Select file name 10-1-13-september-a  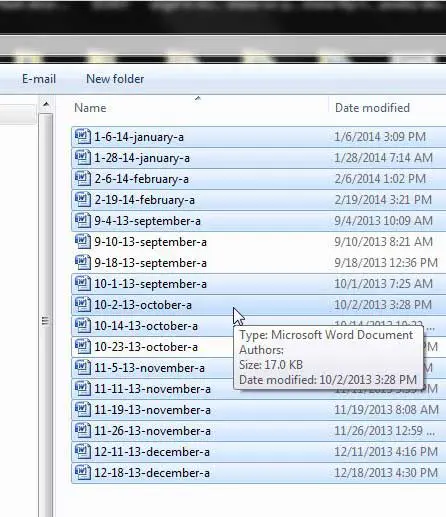pyautogui.click(x=150, y=284)
